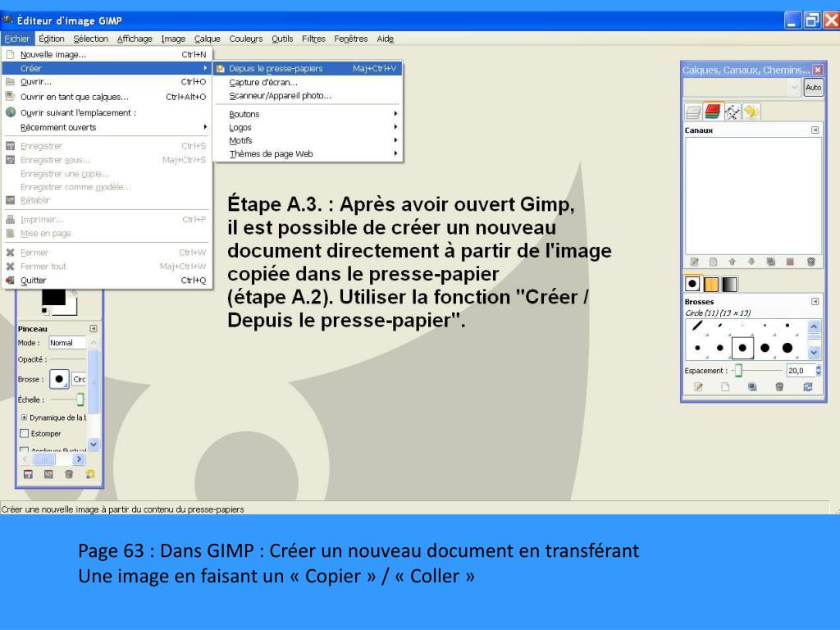Click the Espacement value field 20,0
The width and height of the screenshot is (840, 630).
800,370
